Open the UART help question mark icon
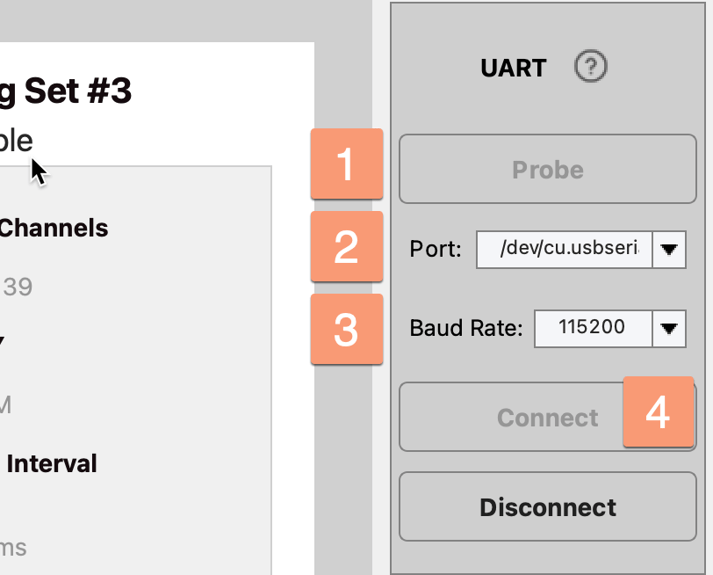The height and width of the screenshot is (575, 713). click(591, 67)
